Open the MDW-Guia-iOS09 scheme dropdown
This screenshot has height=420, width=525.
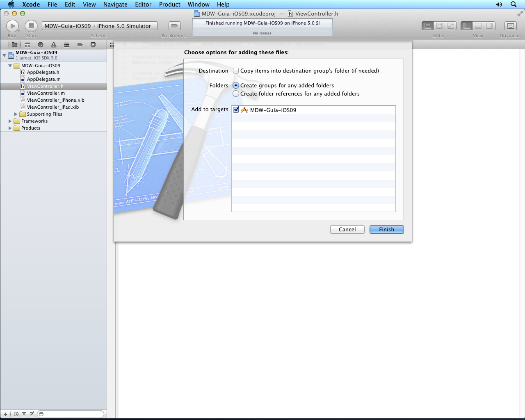tap(68, 26)
